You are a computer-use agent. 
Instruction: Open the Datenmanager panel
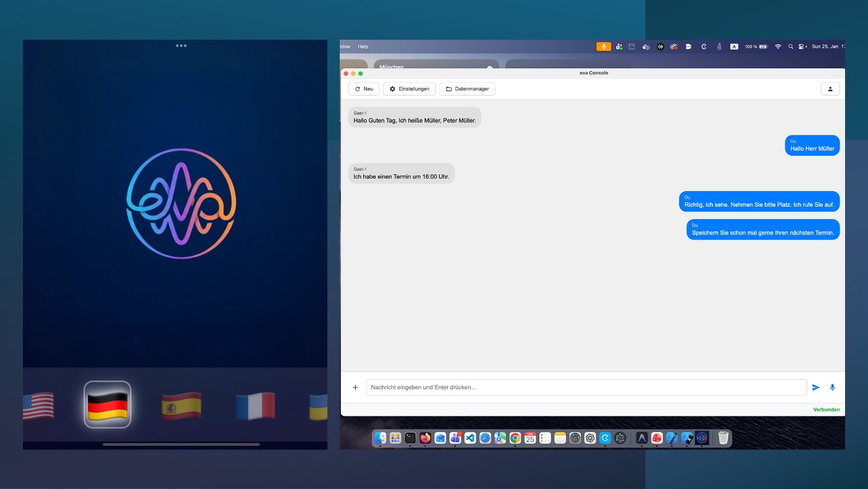pos(467,89)
